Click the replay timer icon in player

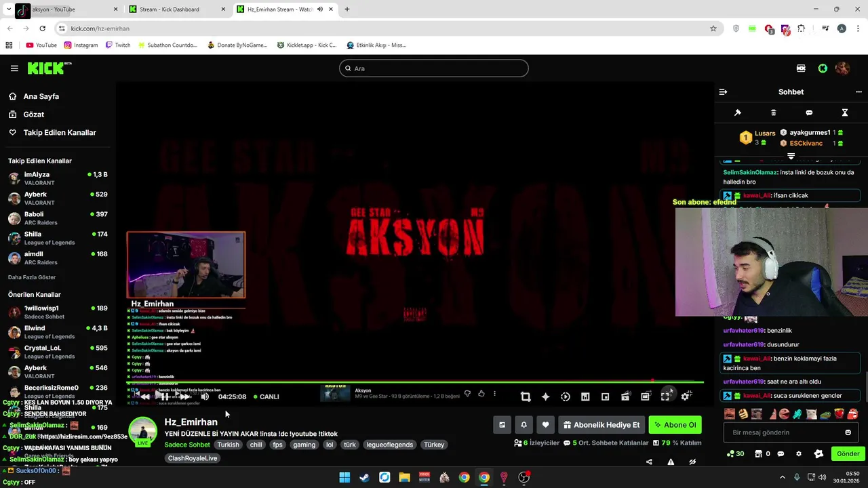coord(566,396)
